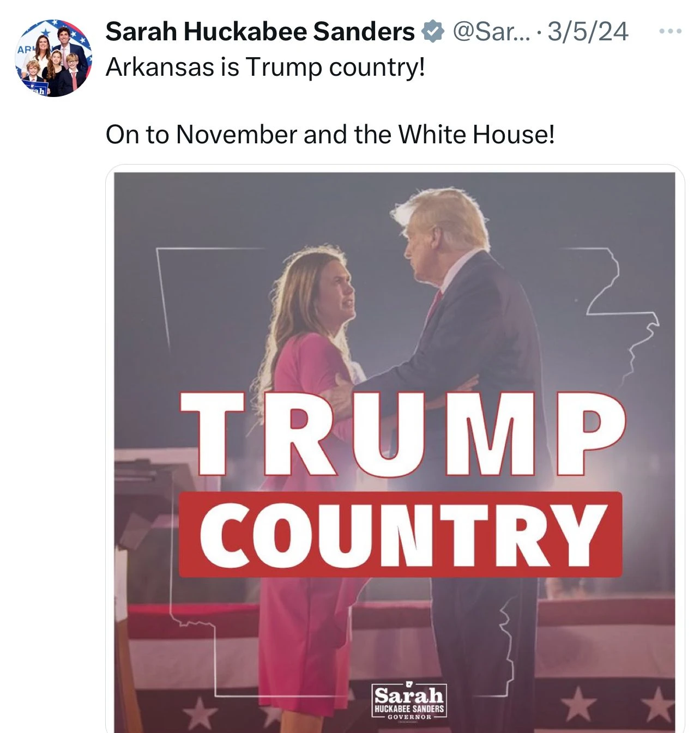700x733 pixels.
Task: Open the profile avatar photo
Action: tap(53, 58)
